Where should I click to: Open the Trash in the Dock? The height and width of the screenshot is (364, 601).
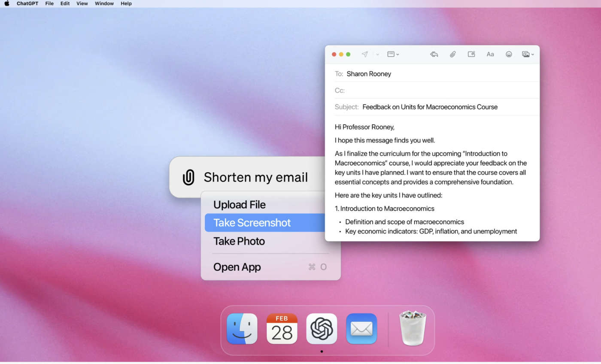pos(413,328)
